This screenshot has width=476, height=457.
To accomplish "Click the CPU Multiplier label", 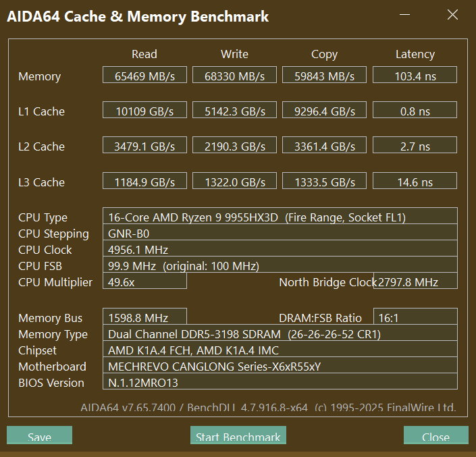I will [x=55, y=283].
